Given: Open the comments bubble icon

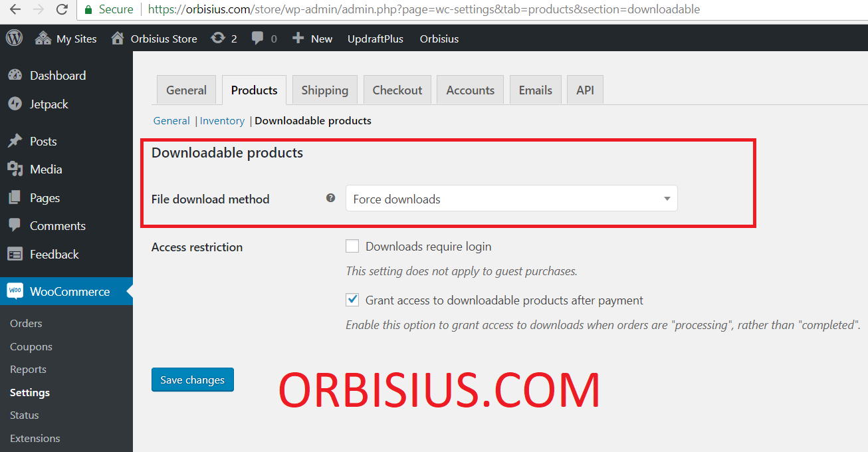Looking at the screenshot, I should click(258, 39).
